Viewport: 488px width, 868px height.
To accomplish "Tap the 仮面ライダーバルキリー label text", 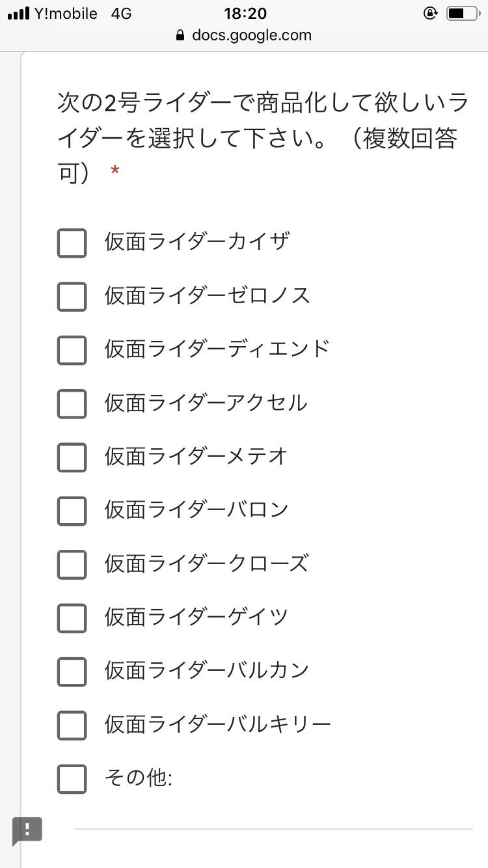I will pyautogui.click(x=218, y=724).
